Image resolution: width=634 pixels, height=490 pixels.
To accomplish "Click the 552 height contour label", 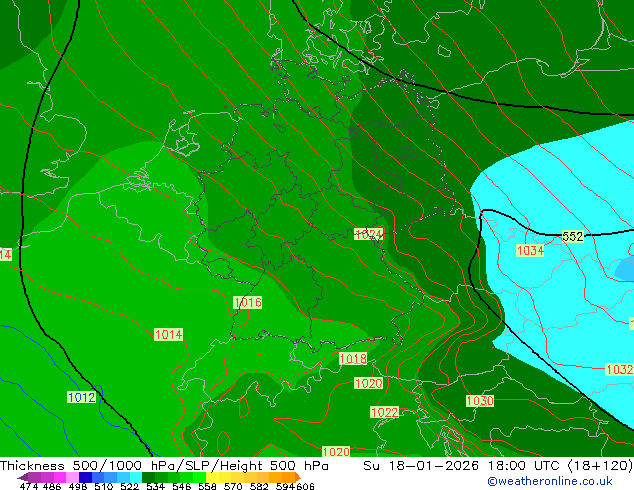I will (x=573, y=236).
